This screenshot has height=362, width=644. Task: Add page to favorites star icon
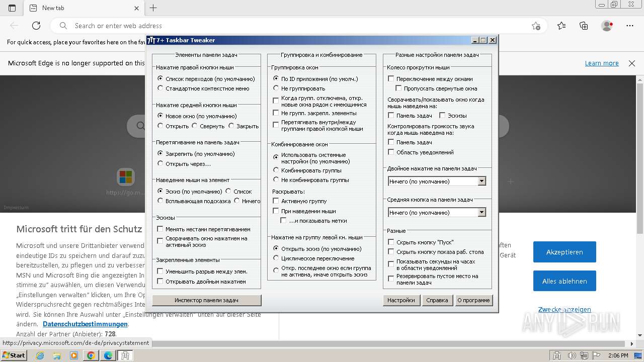coord(536,26)
